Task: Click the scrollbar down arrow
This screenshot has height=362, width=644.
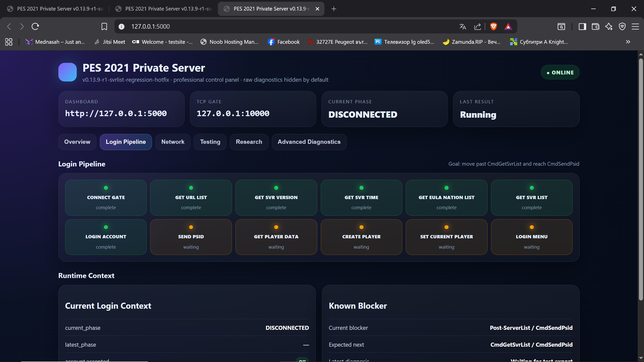Action: click(641, 358)
